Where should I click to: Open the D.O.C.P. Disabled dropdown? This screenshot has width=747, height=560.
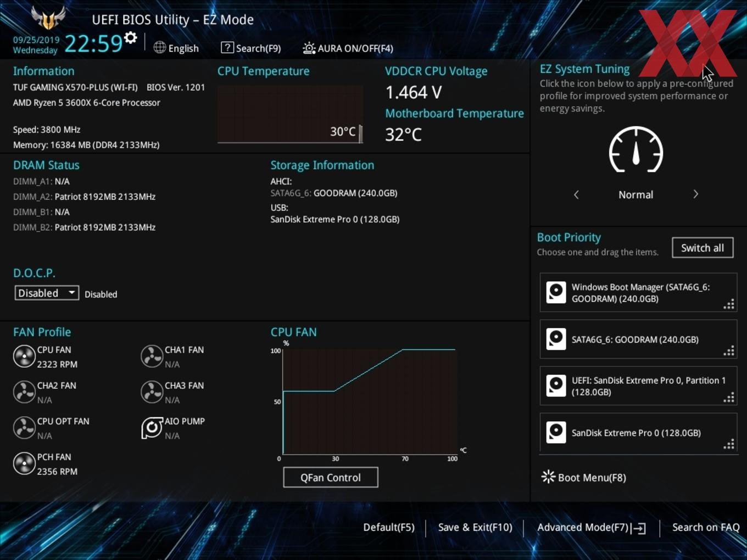(47, 293)
